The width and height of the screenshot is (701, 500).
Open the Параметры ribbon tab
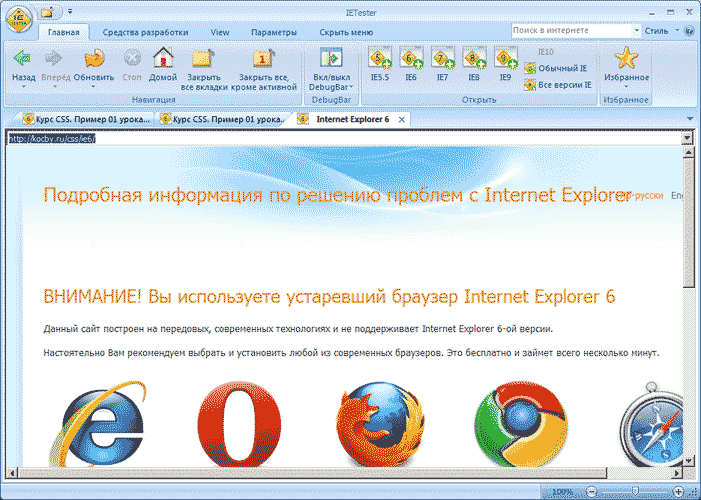tap(274, 32)
